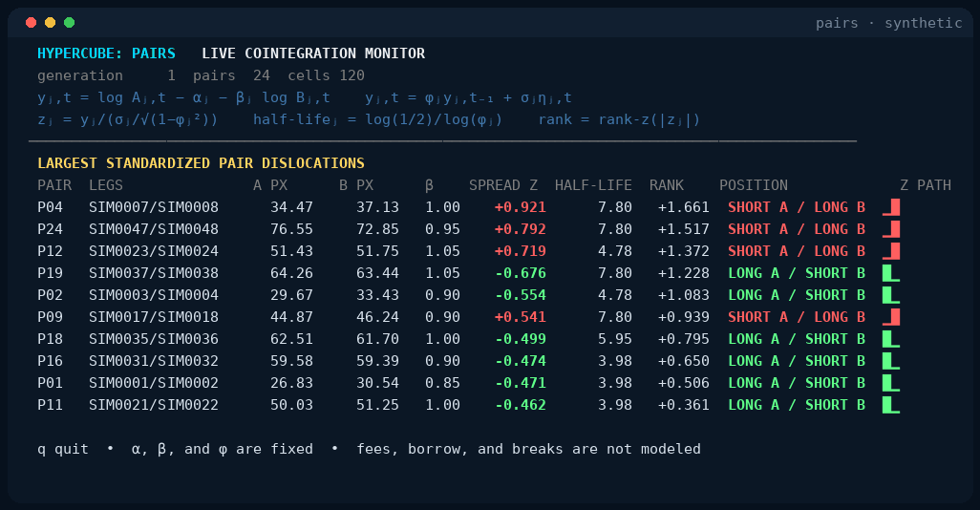
Task: Click 'α, β, and φ are fixed' note
Action: (x=223, y=450)
